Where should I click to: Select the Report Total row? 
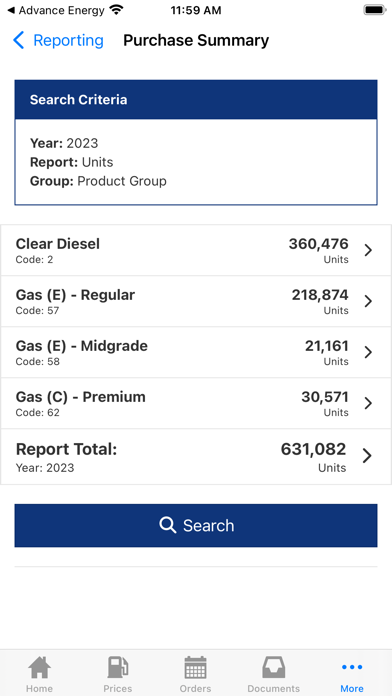pyautogui.click(x=196, y=457)
